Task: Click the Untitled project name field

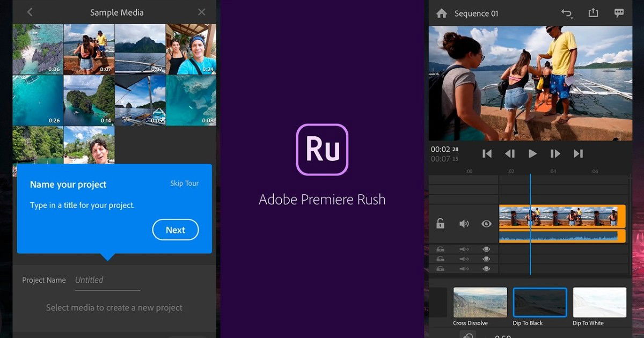Action: pyautogui.click(x=107, y=280)
